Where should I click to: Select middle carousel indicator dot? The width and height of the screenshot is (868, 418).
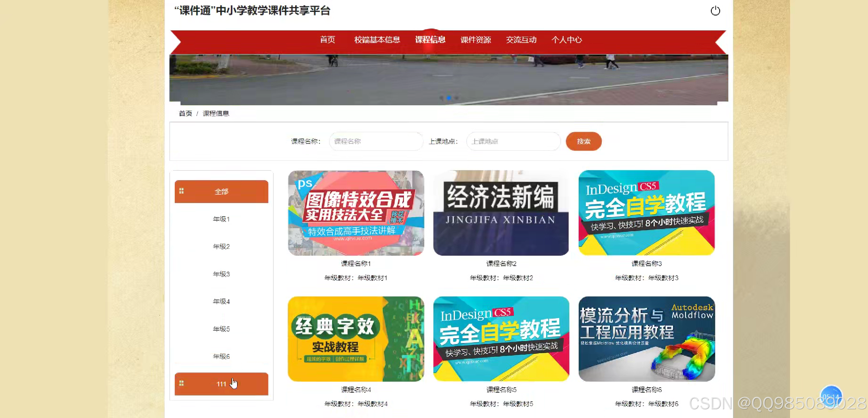pos(449,98)
